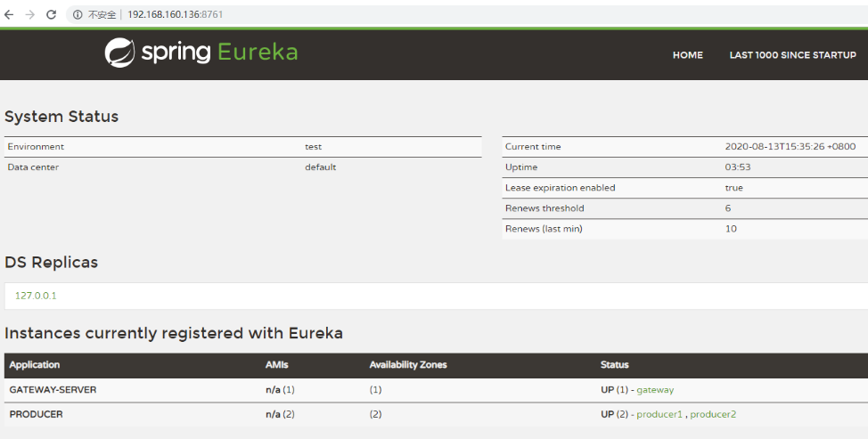Open the 127.0.0.1 replica link
868x439 pixels.
(36, 296)
